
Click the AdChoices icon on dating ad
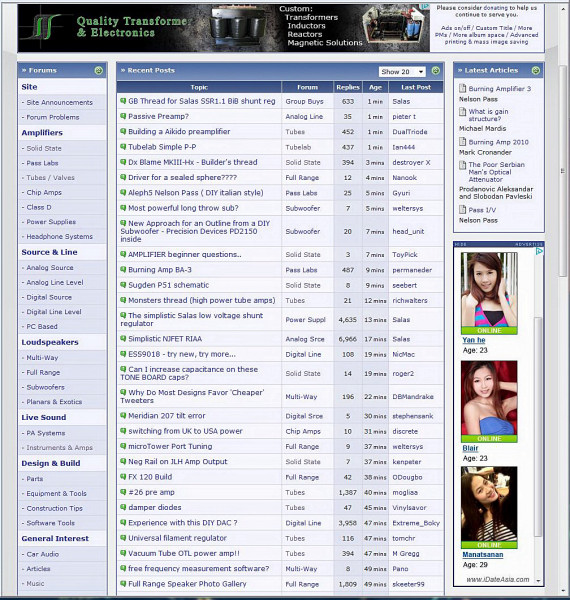539,251
